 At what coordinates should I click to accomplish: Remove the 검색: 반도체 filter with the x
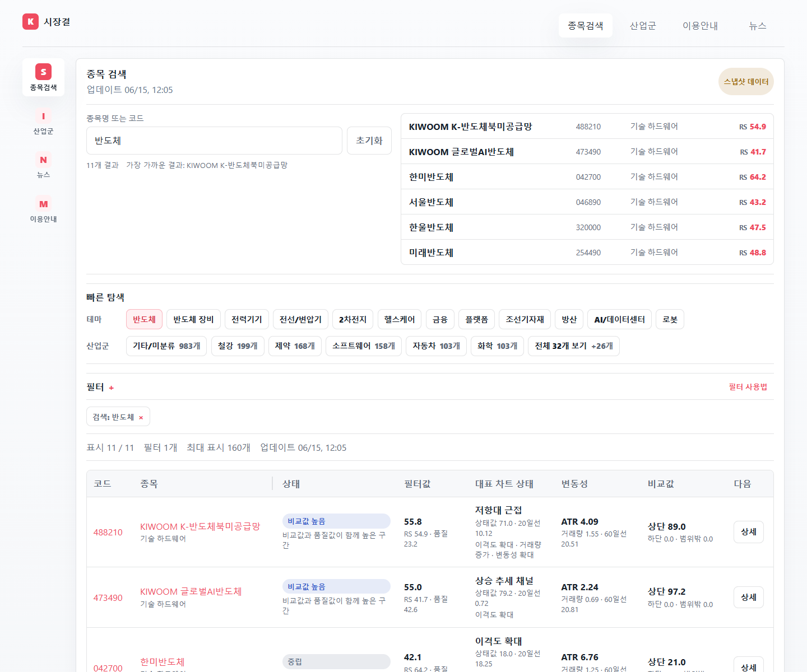tap(141, 417)
